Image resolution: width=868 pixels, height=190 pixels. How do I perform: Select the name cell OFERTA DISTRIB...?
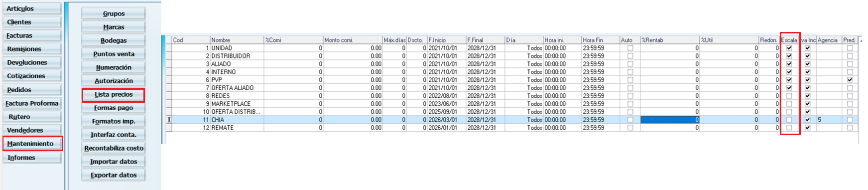[x=237, y=112]
